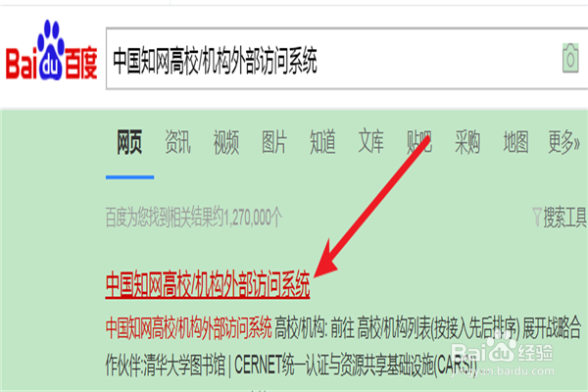Click the result count text 百度为您找到相关结果约1,270,000个
The image size is (588, 392).
coord(193,218)
